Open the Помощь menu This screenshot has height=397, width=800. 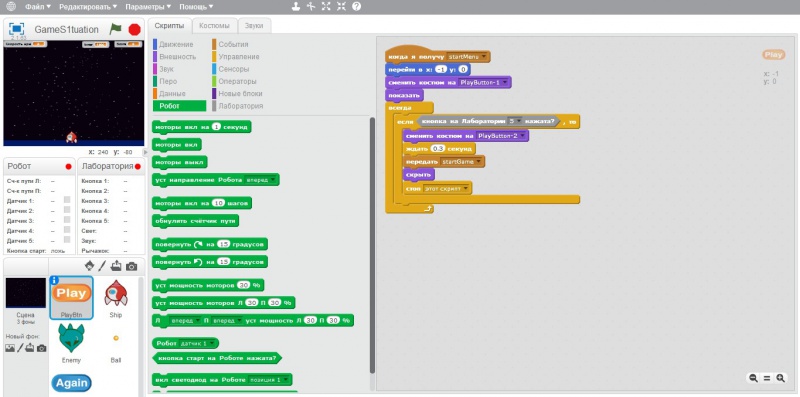click(x=196, y=7)
